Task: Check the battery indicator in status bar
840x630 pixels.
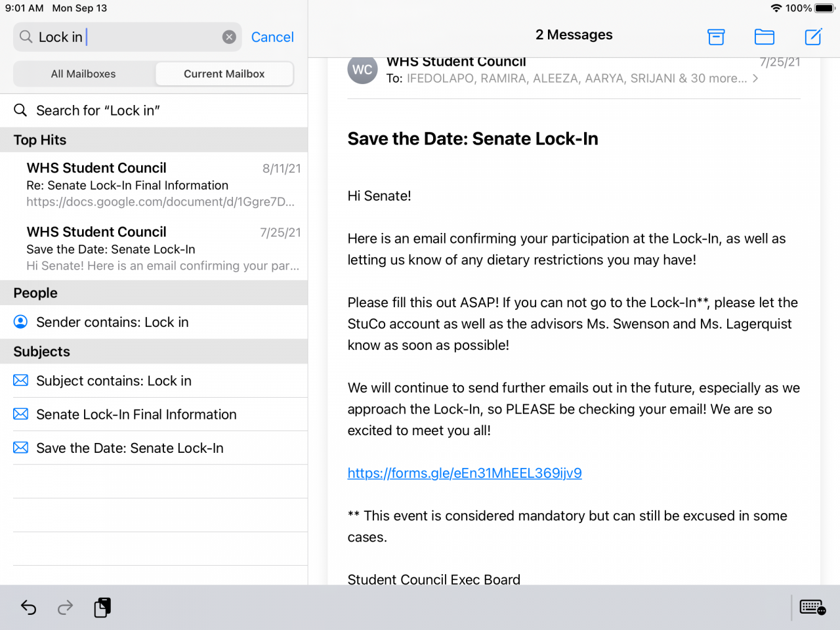Action: point(825,9)
